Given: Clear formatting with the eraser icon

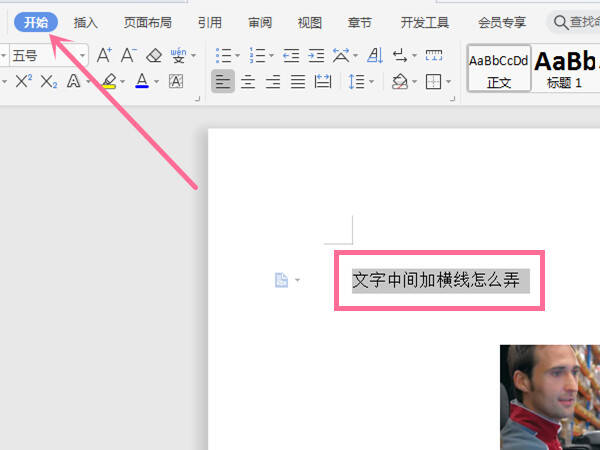Looking at the screenshot, I should (154, 56).
